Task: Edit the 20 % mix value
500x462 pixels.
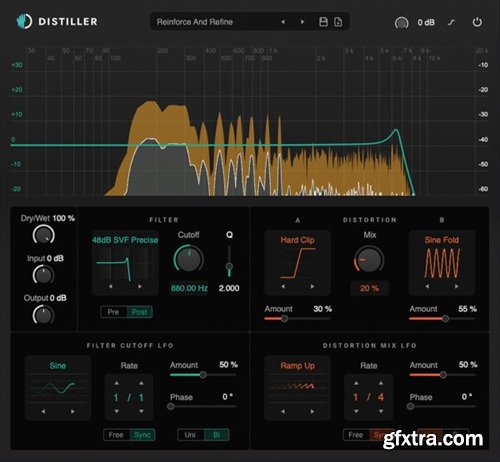Action: pos(369,288)
